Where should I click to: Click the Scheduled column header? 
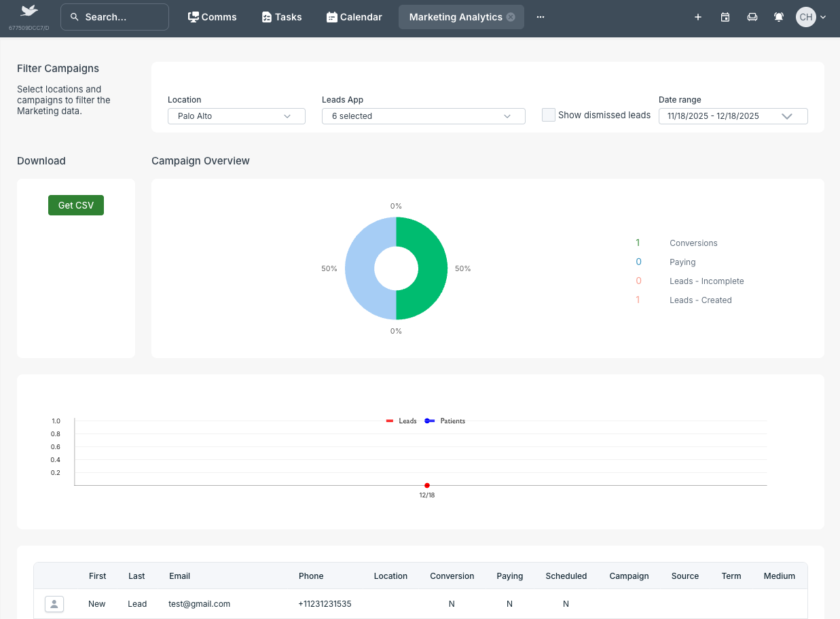tap(566, 576)
